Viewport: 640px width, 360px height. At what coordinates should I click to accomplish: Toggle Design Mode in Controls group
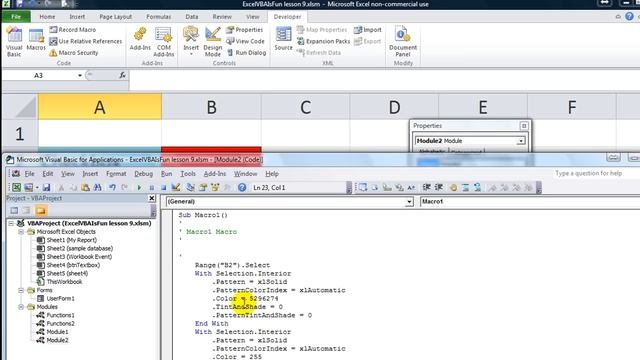[213, 42]
